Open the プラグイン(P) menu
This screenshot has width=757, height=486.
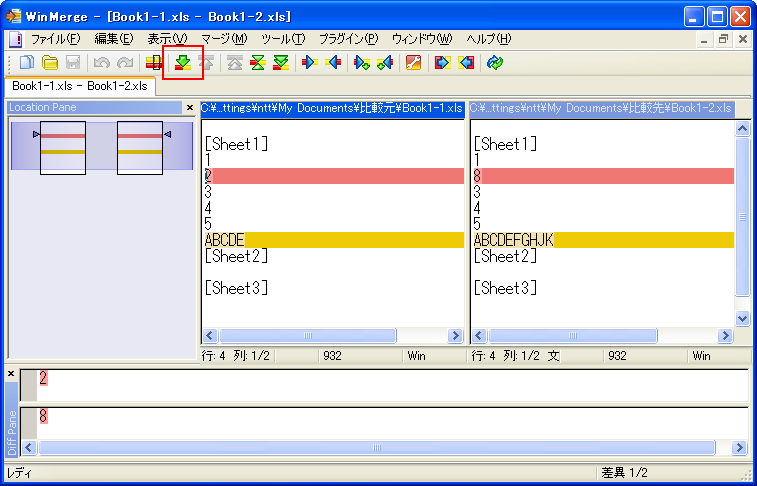pos(349,39)
